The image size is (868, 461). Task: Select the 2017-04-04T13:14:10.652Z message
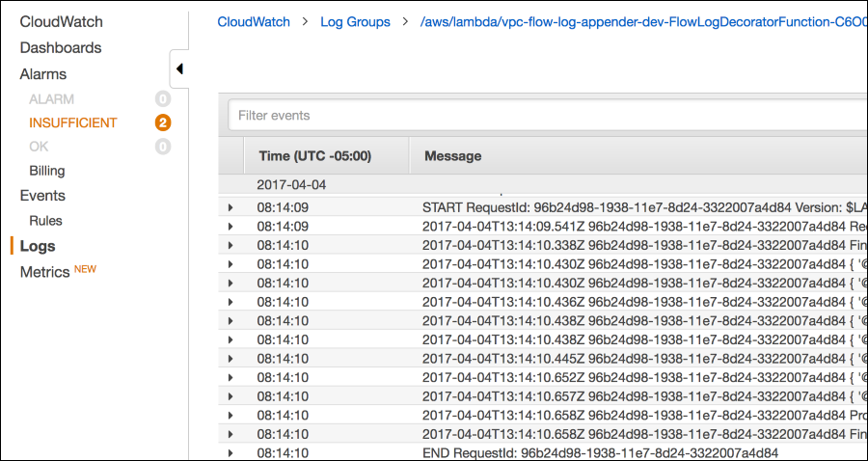tap(644, 377)
